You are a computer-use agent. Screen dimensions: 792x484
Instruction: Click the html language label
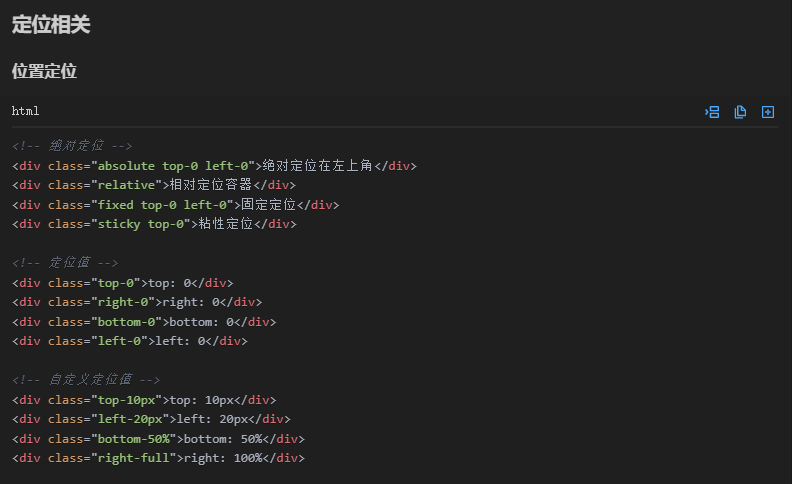[26, 111]
